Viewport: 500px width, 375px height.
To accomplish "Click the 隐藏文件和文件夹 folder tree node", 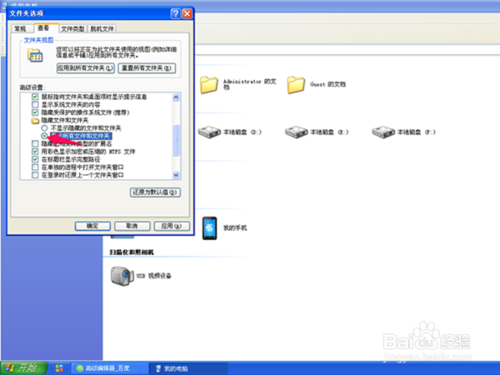I will (x=60, y=120).
